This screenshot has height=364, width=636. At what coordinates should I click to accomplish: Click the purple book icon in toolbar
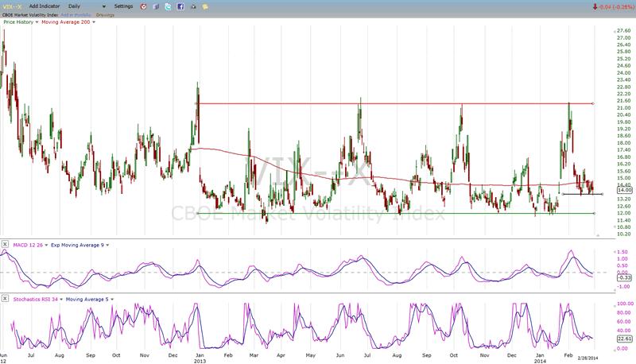(x=155, y=6)
